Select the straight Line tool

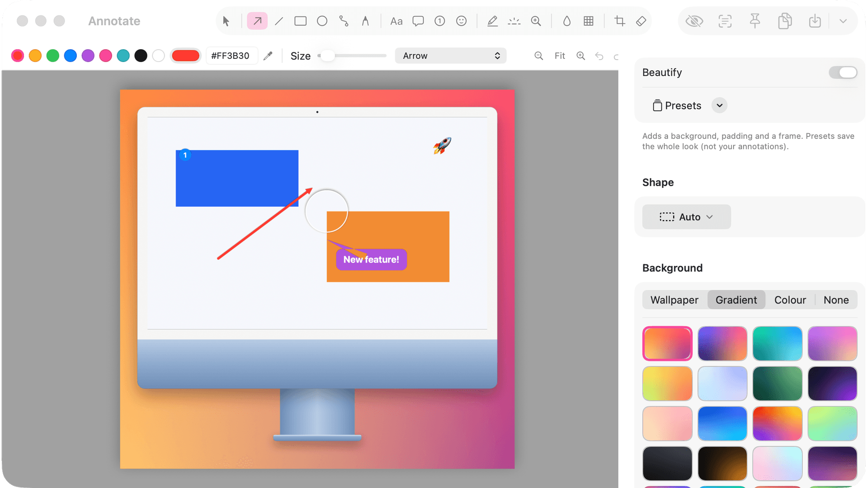point(279,21)
